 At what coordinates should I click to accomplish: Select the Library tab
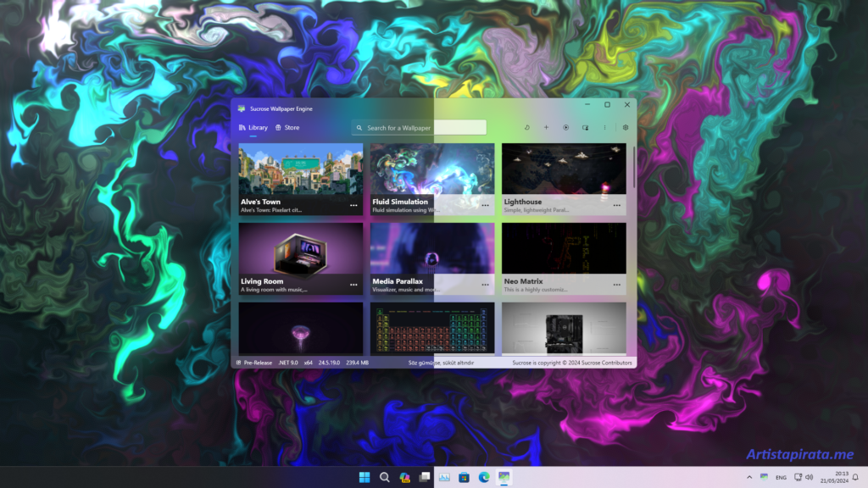click(x=253, y=127)
